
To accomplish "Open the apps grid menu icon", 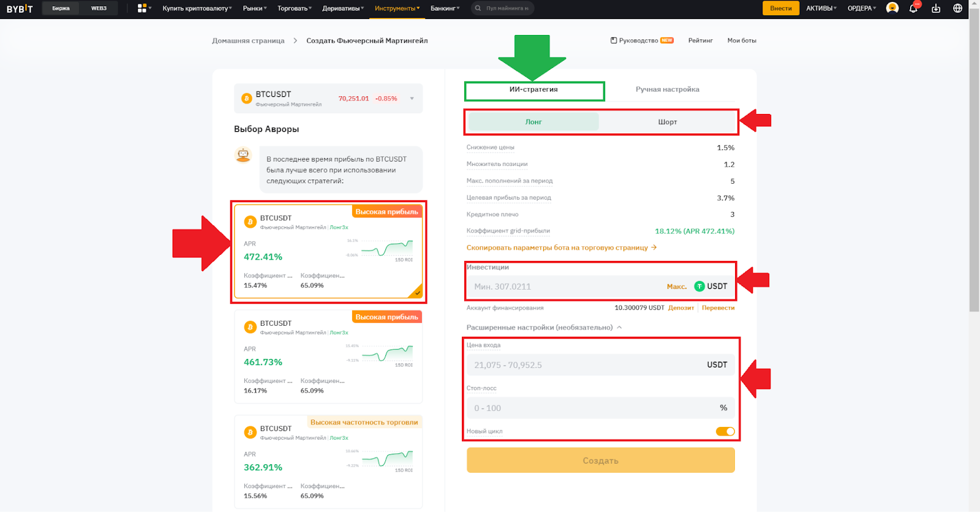I will (142, 8).
